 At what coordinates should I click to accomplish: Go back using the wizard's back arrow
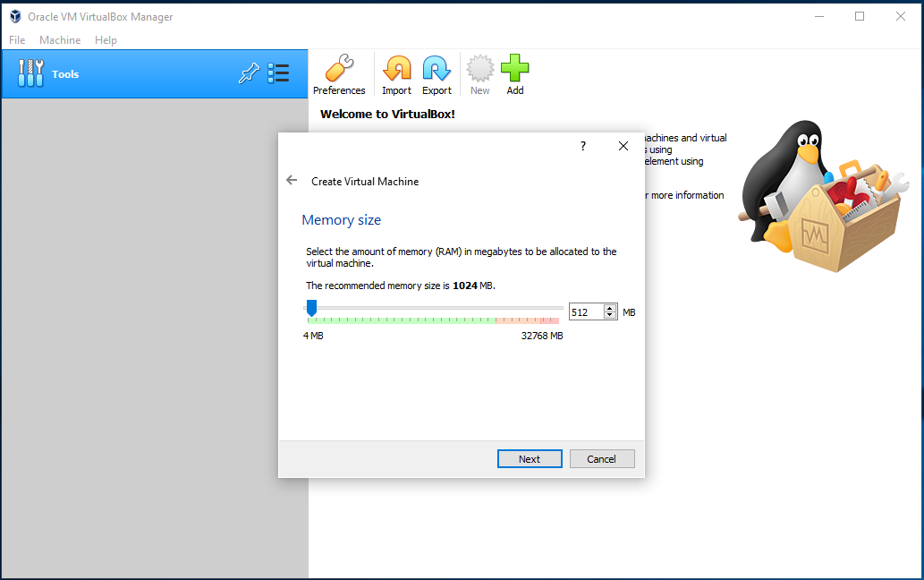[292, 181]
